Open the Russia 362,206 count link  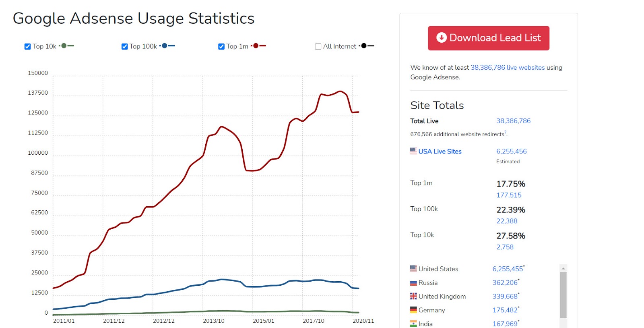[506, 282]
